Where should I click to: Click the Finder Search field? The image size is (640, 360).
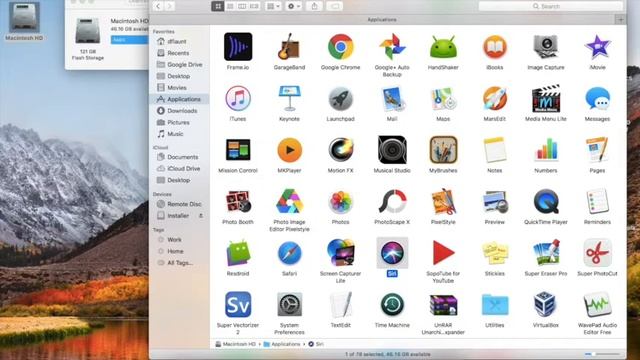551,6
